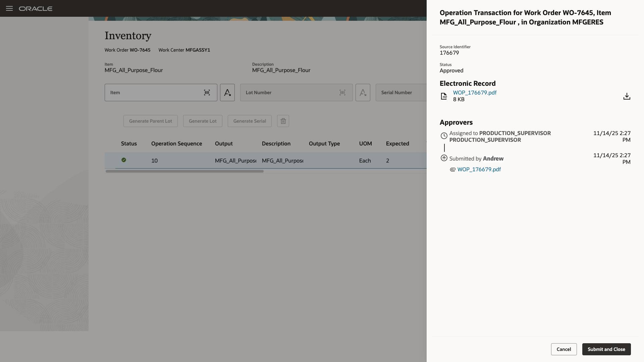Click the Generate Parent Lot button
Screen dimensions: 644x362
tap(151, 121)
